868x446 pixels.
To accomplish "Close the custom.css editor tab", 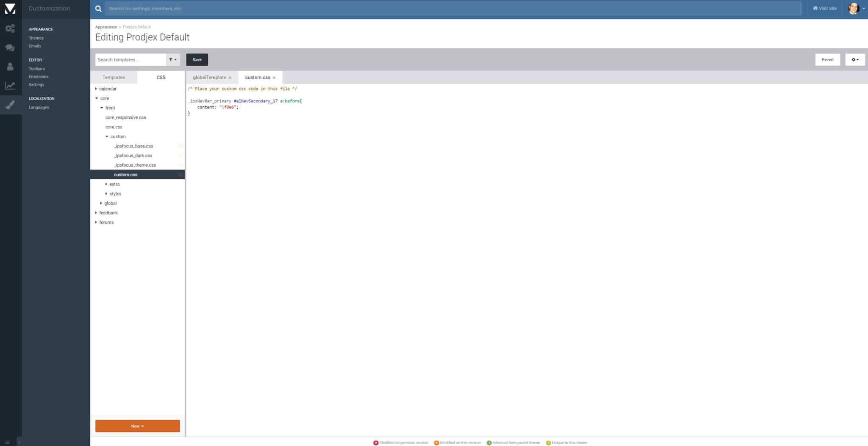I will [274, 78].
